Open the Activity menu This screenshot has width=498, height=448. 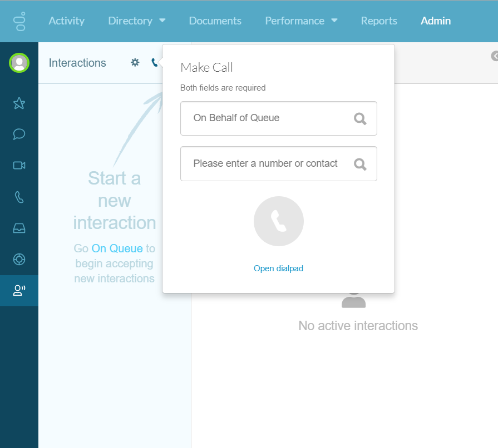(x=66, y=21)
